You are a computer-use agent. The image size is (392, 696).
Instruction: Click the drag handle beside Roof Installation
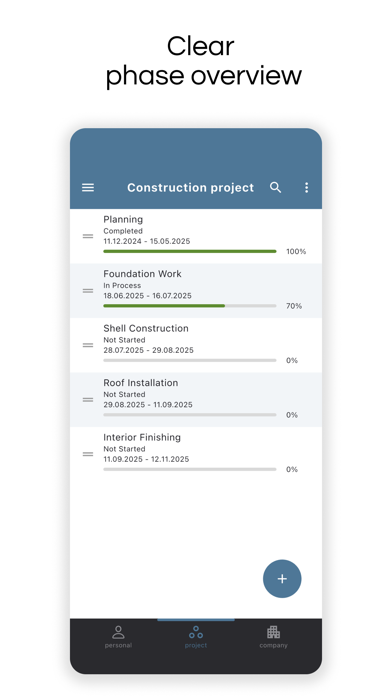pos(88,399)
